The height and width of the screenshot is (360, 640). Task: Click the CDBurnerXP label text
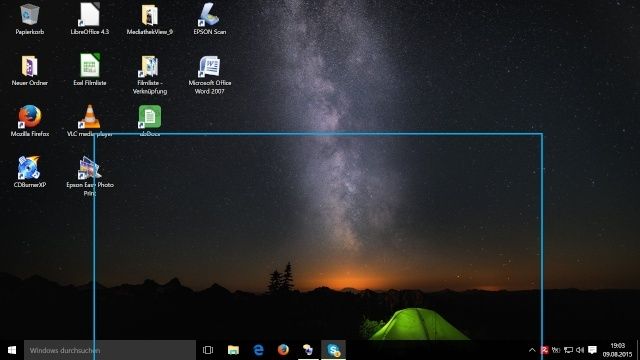coord(29,185)
